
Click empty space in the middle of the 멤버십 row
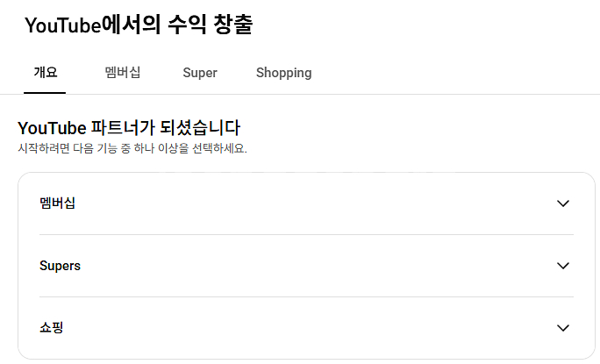(x=307, y=203)
